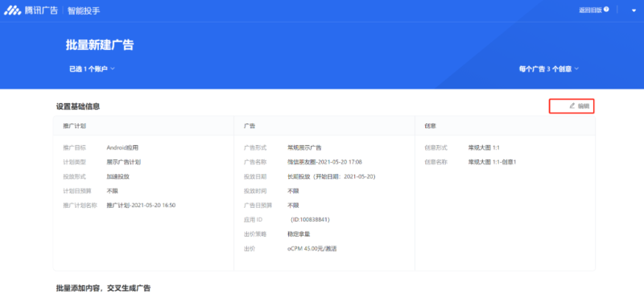Image resolution: width=644 pixels, height=294 pixels.
Task: Click the 常规大图 1:1-创意1 creative name
Action: (x=492, y=162)
